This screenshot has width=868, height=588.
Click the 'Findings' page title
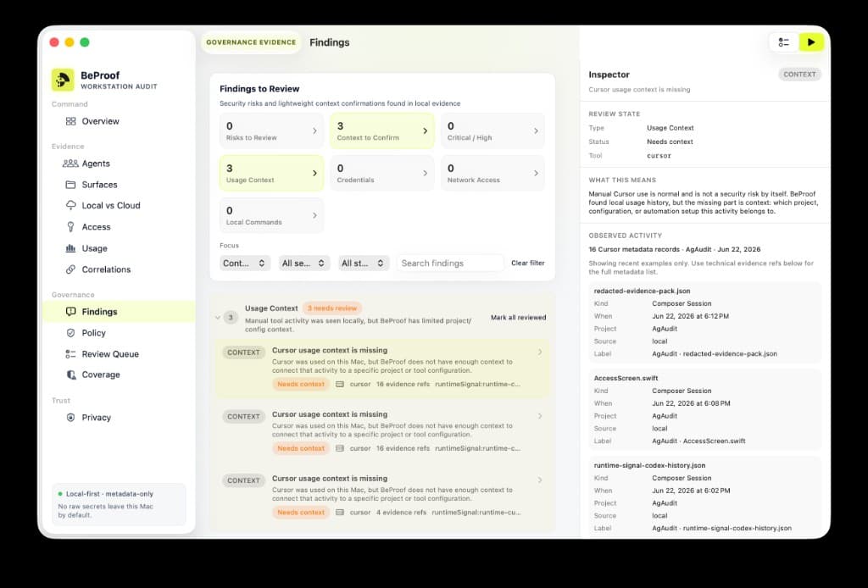point(330,42)
